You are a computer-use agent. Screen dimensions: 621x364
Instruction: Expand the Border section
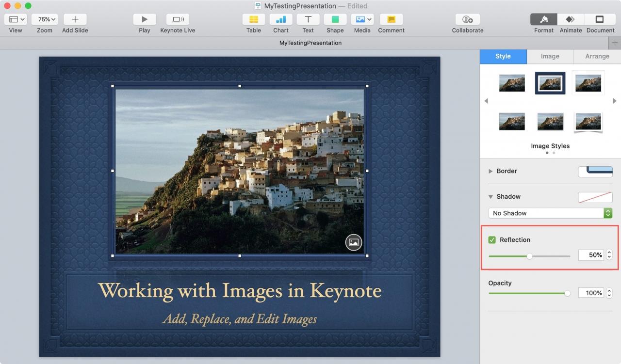(x=490, y=171)
